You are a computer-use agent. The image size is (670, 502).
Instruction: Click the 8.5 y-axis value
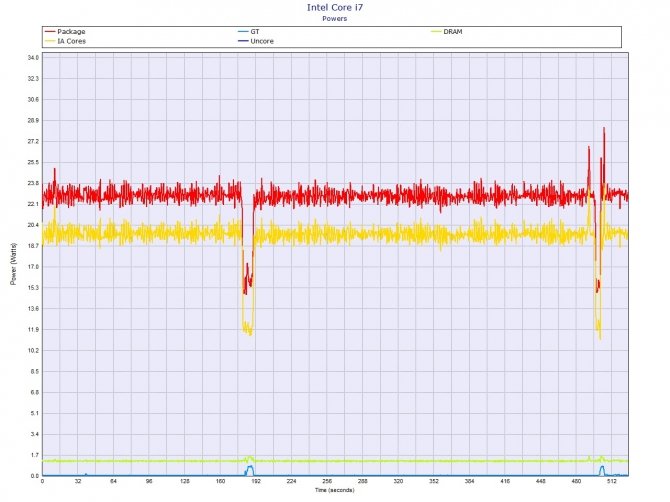pos(34,372)
